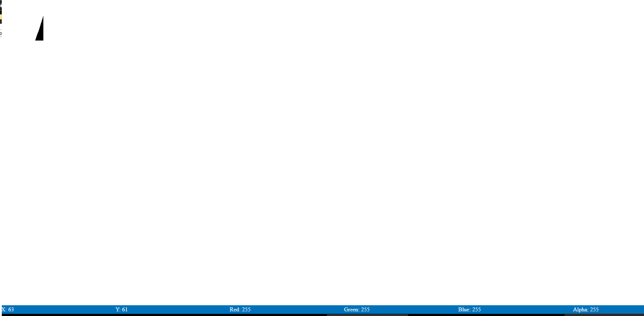The width and height of the screenshot is (644, 316).
Task: Click the number 255 beside the Red label
Action: (x=246, y=309)
